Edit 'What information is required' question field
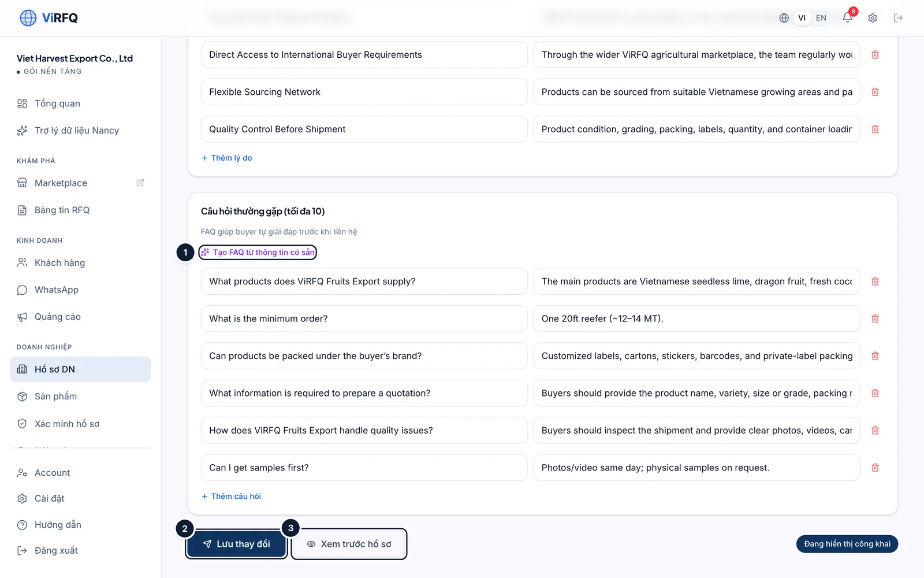 coord(364,393)
